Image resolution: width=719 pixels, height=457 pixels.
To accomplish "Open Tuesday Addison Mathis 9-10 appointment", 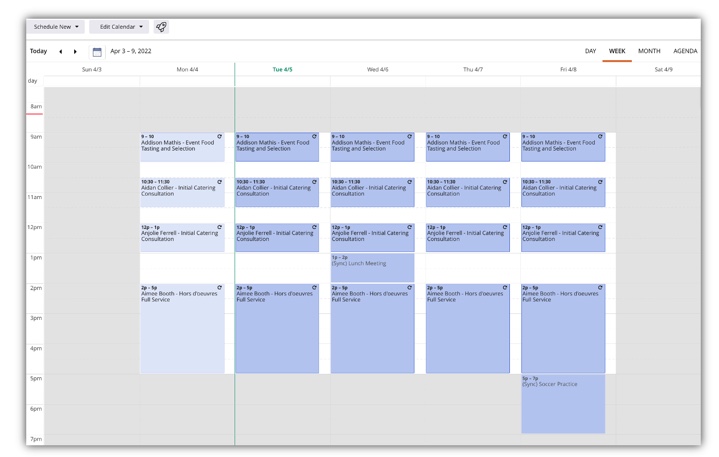I will 277,147.
